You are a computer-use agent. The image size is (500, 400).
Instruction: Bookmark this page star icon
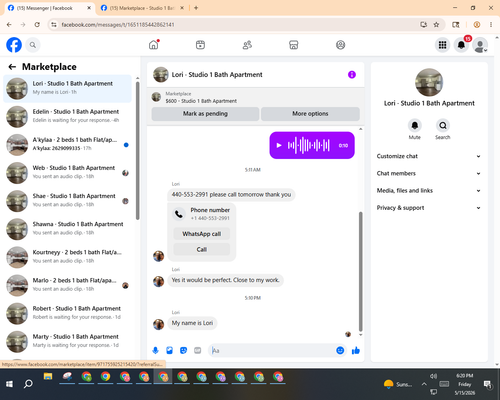[436, 25]
